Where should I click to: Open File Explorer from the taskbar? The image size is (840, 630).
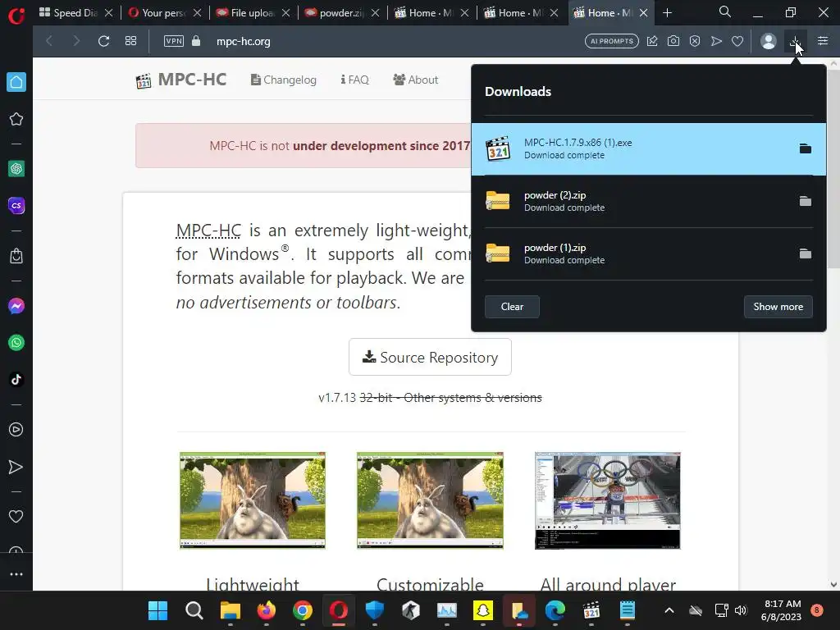pyautogui.click(x=231, y=610)
